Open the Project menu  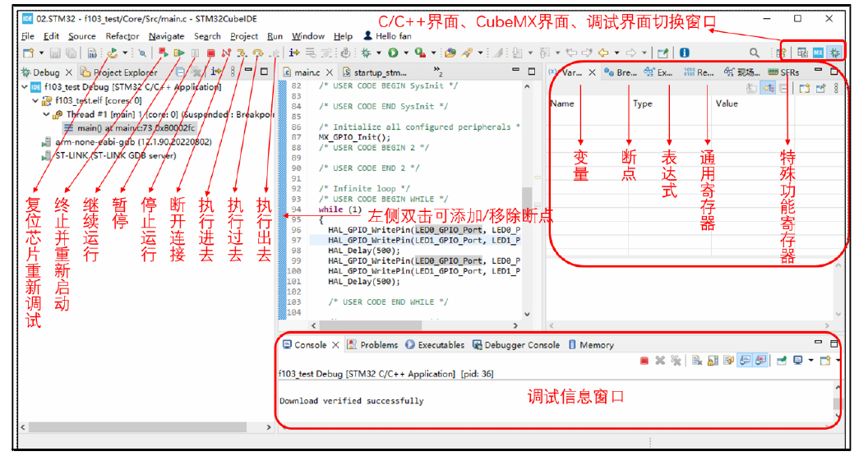(244, 36)
